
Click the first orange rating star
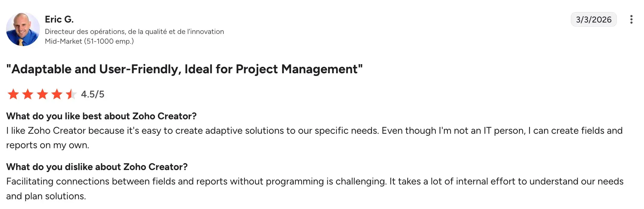point(13,94)
